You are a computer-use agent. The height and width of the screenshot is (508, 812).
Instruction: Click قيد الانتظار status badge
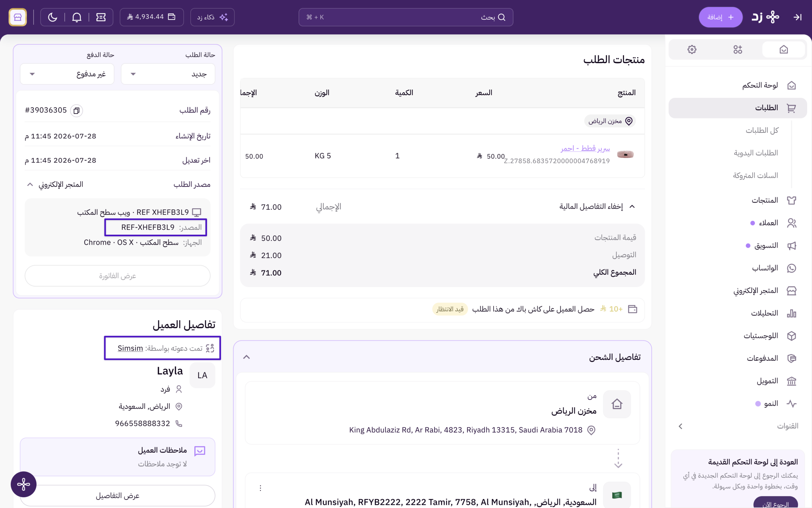(450, 309)
